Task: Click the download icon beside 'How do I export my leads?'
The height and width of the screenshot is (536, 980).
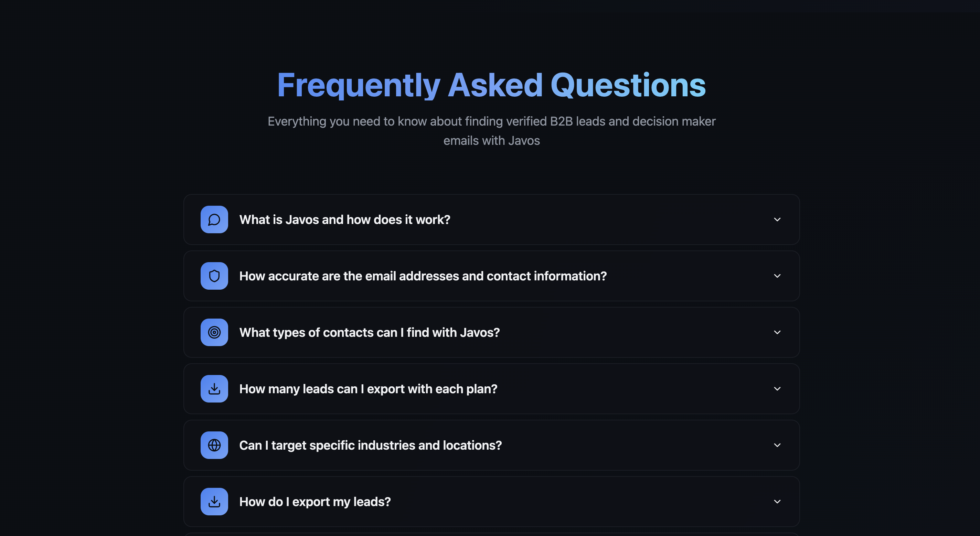Action: (214, 501)
